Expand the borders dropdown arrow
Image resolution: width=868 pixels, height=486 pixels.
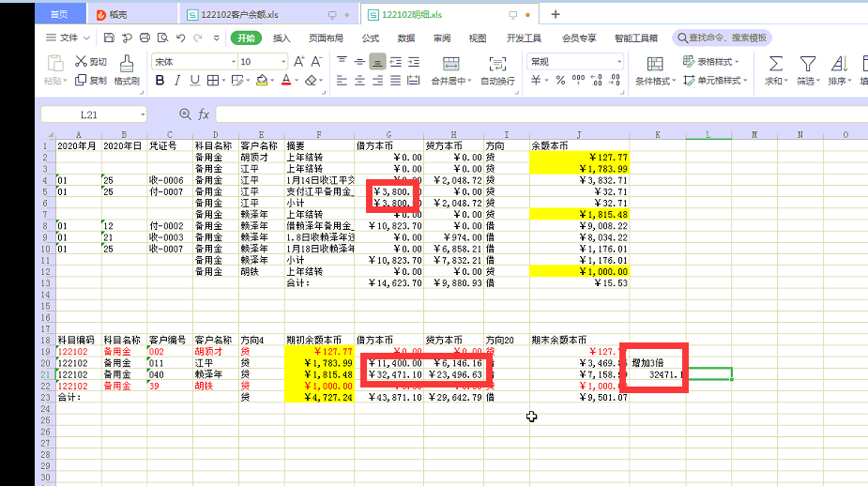[x=223, y=81]
